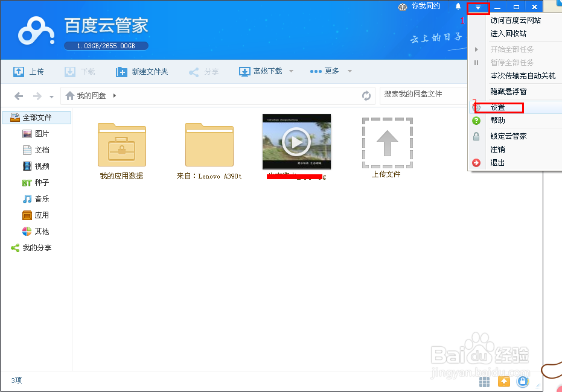Select the 来自：Lenovo A390t folder
The height and width of the screenshot is (392, 562).
click(x=209, y=151)
